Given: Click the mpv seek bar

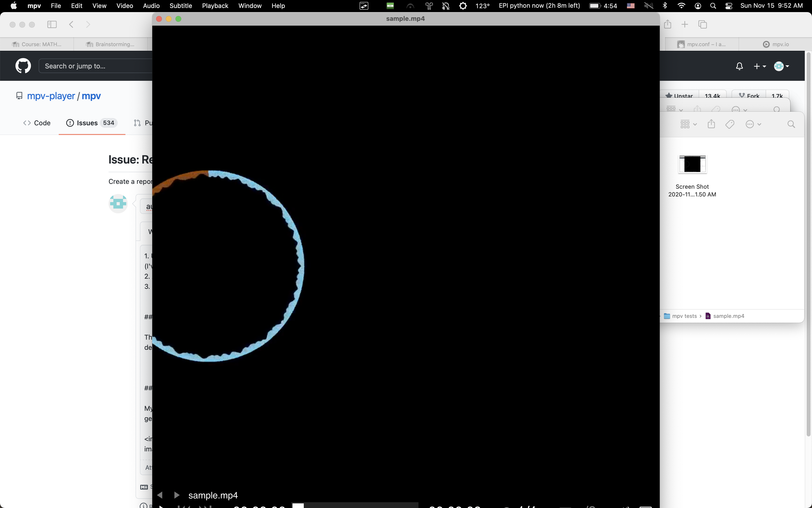Looking at the screenshot, I should (355, 505).
